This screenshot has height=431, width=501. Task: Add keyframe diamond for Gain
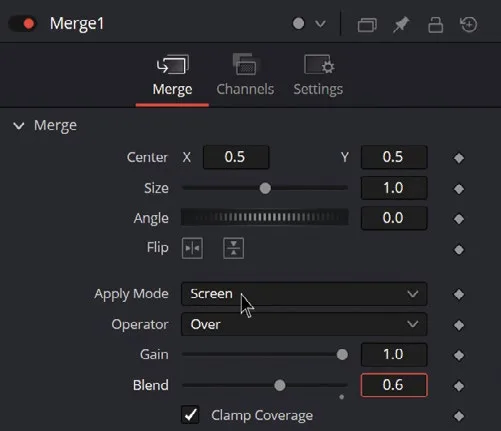click(x=459, y=355)
